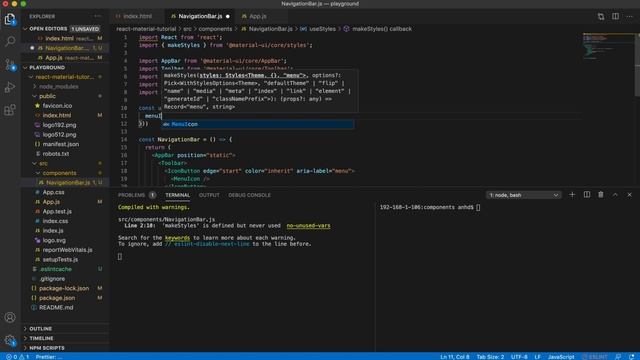
Task: Open the Output panel tab
Action: pyautogui.click(x=209, y=195)
